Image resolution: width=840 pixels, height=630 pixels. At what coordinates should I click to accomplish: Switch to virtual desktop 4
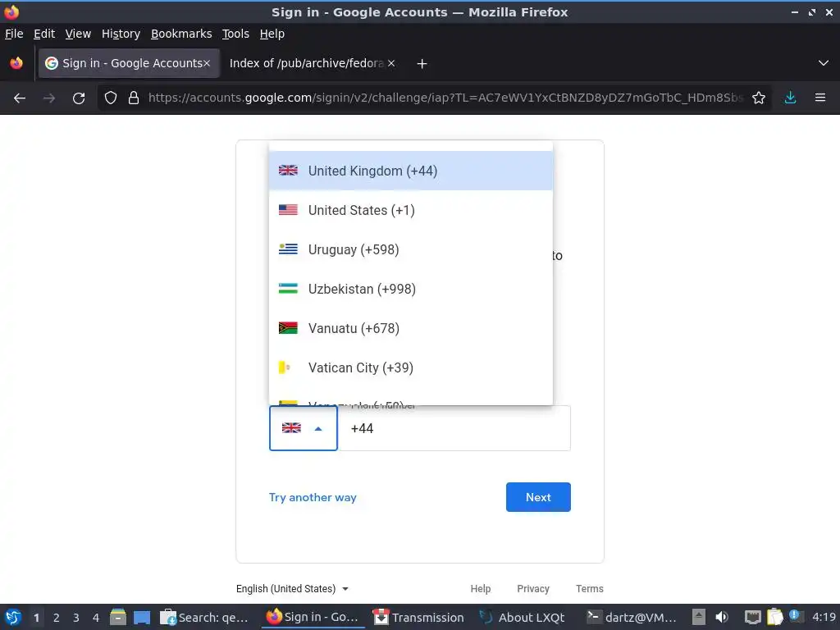[96, 618]
